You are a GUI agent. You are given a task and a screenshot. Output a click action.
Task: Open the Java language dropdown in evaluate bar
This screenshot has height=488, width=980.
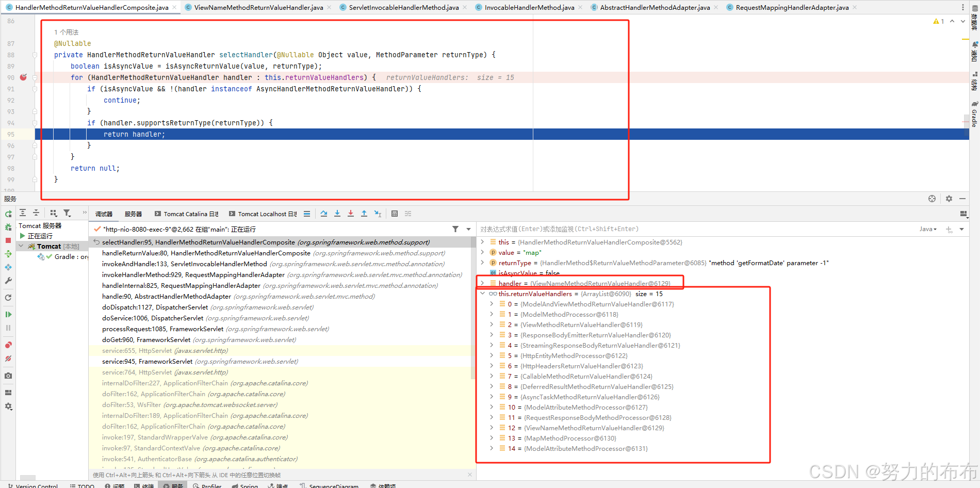(x=928, y=229)
